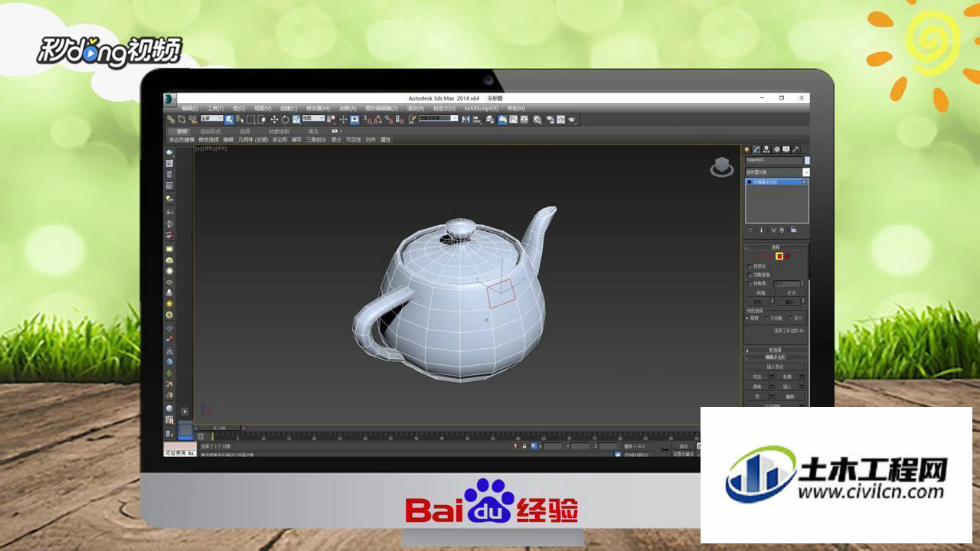Open the Create command panel tab
The height and width of the screenshot is (551, 980).
[x=748, y=149]
